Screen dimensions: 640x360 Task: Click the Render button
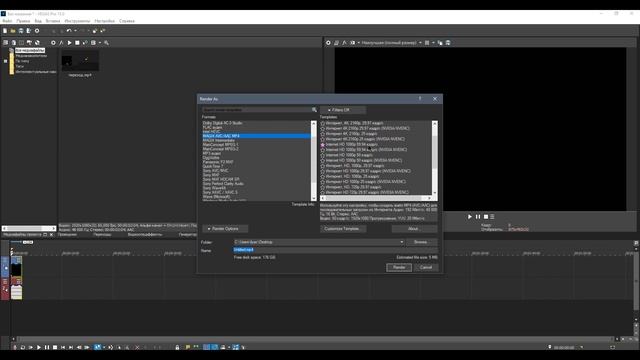(x=399, y=267)
